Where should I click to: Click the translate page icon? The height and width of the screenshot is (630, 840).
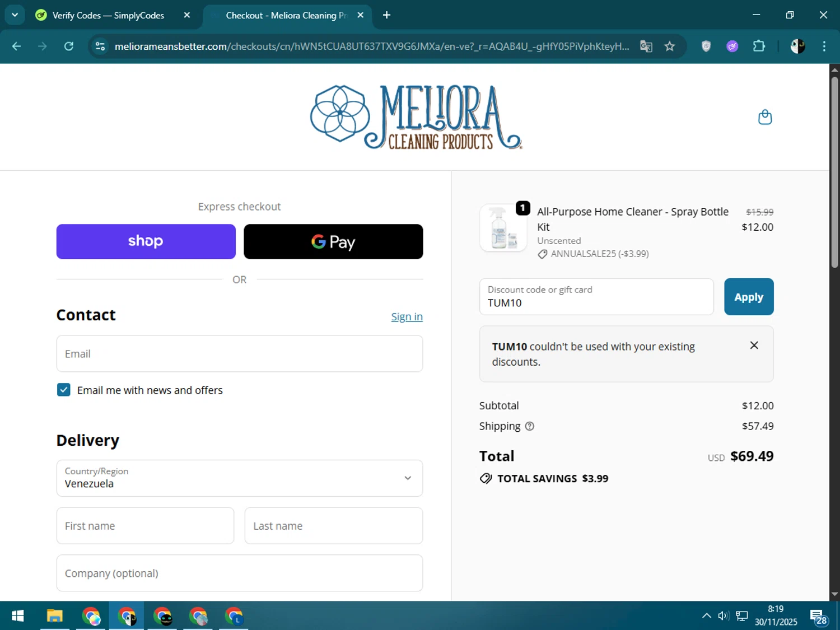646,46
